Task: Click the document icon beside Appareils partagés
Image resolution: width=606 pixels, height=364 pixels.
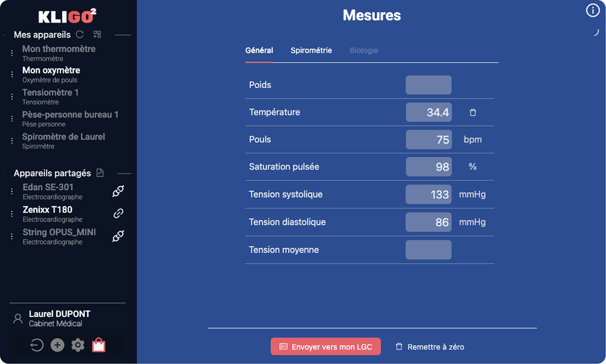Action: click(100, 173)
